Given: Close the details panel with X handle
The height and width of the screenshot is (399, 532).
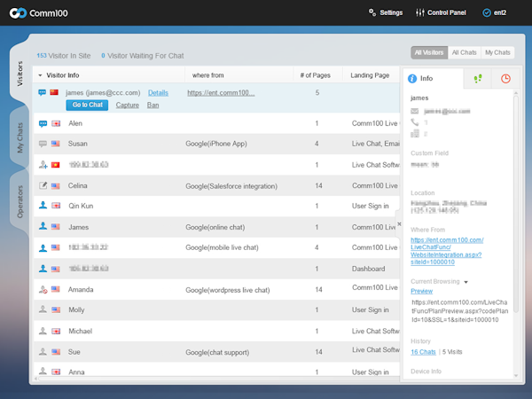Looking at the screenshot, I should (399, 224).
